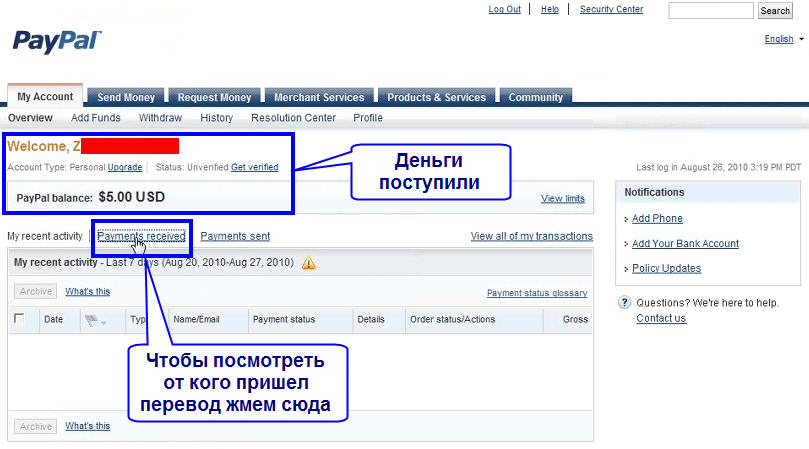809x449 pixels.
Task: Open the Resolution Center submenu
Action: [x=293, y=118]
